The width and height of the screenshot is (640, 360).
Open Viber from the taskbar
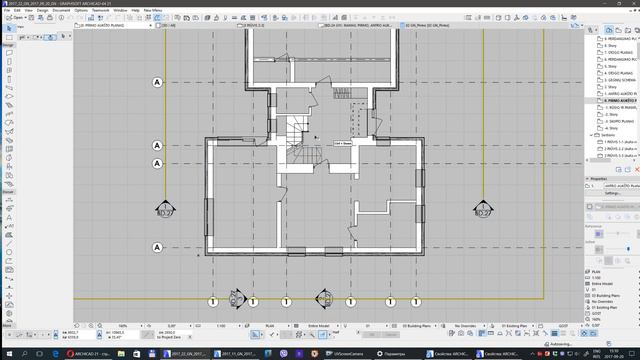point(284,353)
